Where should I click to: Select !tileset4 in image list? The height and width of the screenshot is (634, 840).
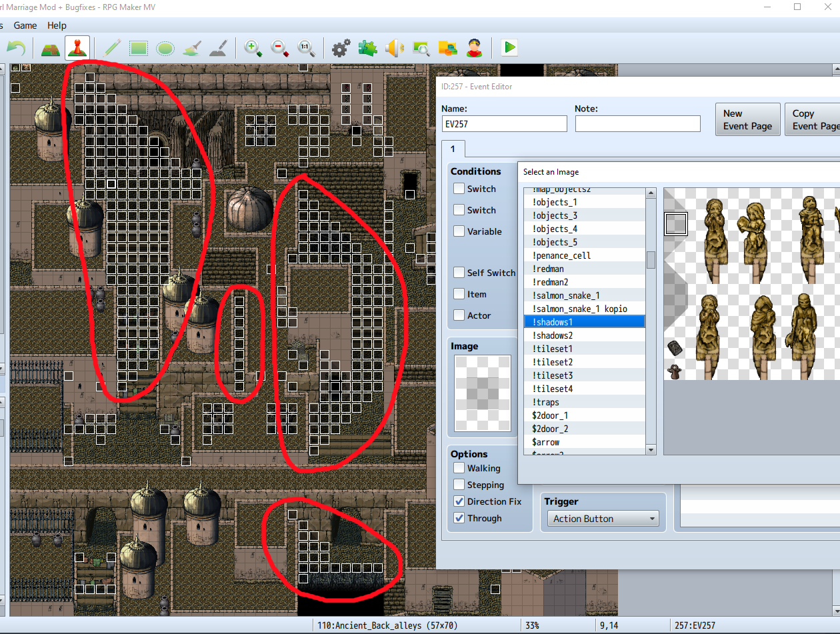coord(585,389)
